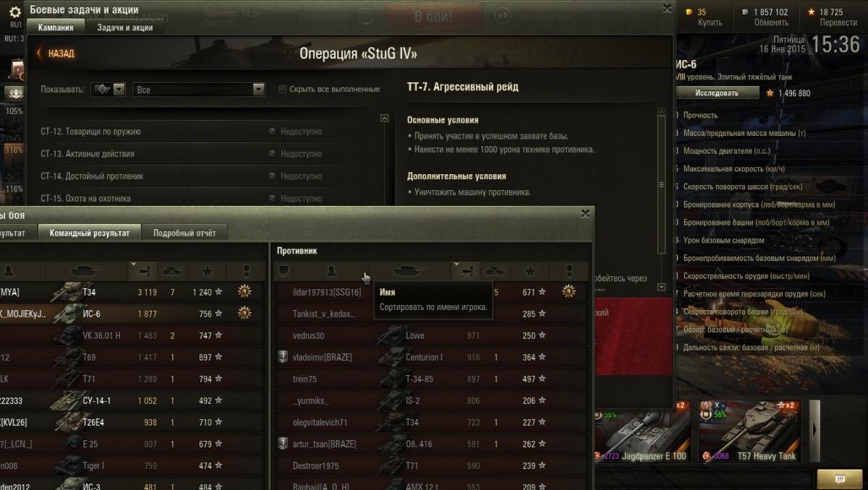Expand tank carousel right arrow
Screen dimensions: 868x490
(x=814, y=431)
